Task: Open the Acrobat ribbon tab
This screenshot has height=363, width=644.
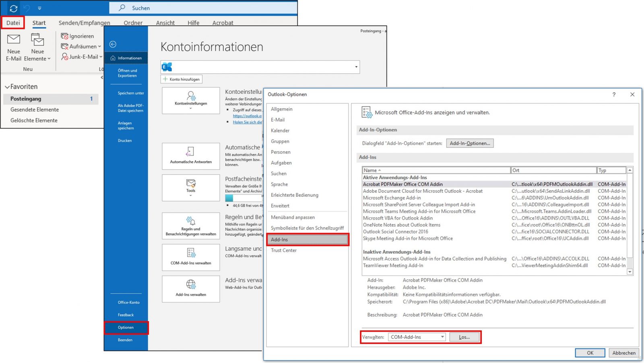Action: tap(223, 23)
